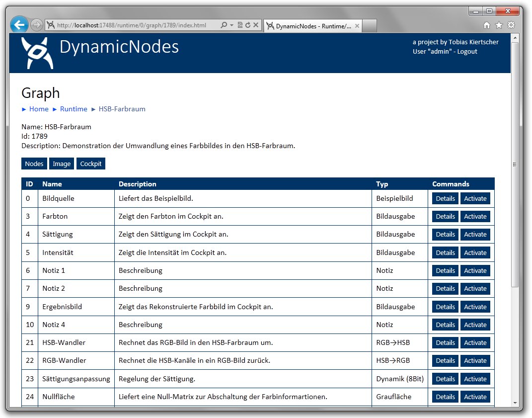This screenshot has width=532, height=418.
Task: Refresh the page with the reload icon
Action: click(247, 25)
